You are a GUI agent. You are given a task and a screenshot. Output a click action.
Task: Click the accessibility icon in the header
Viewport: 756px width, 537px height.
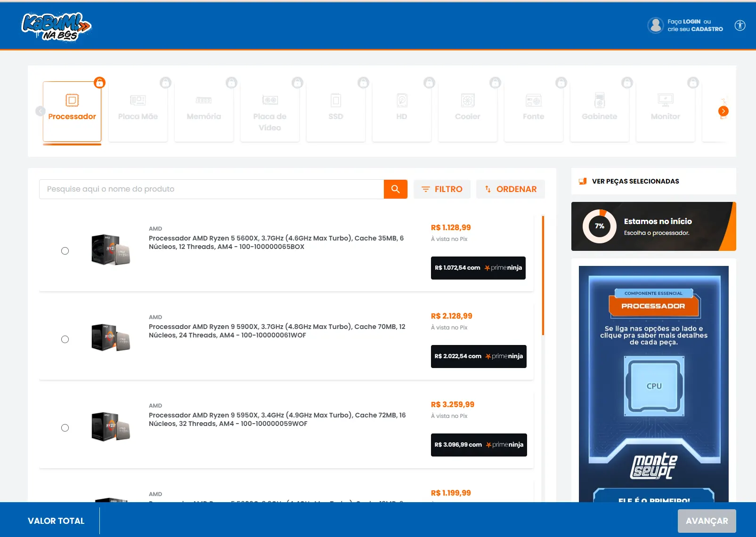coord(740,25)
